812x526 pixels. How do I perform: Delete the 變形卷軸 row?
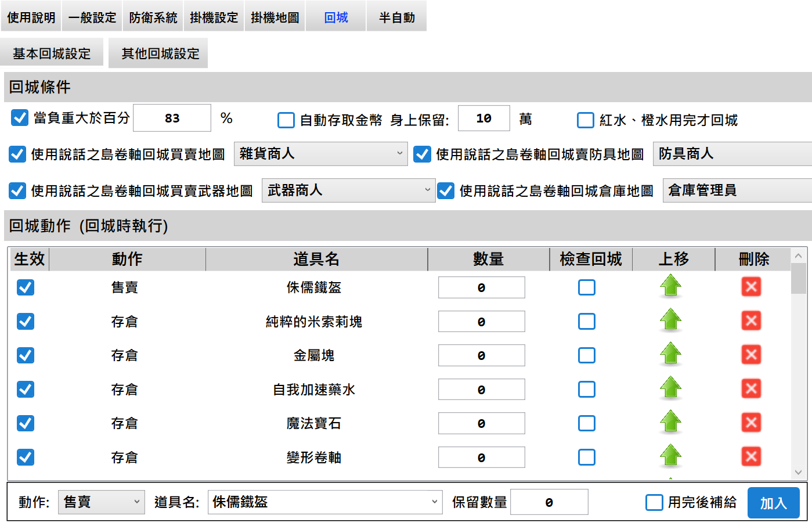pos(751,457)
